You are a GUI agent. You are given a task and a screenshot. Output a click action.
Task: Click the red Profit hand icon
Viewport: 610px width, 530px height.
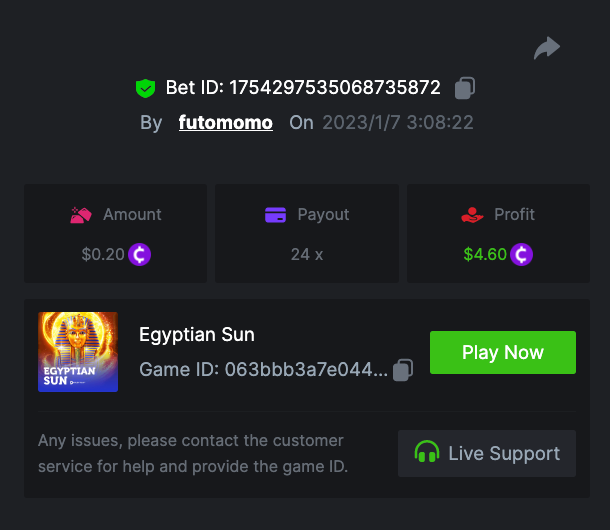(x=472, y=214)
